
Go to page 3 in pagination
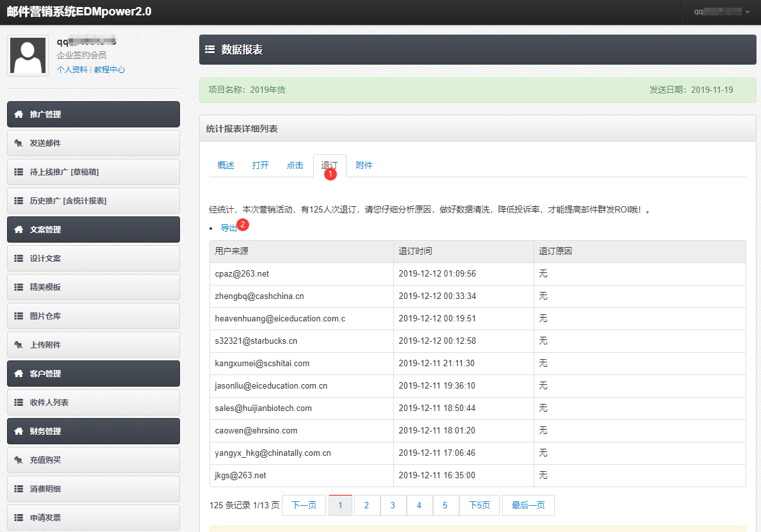[393, 505]
